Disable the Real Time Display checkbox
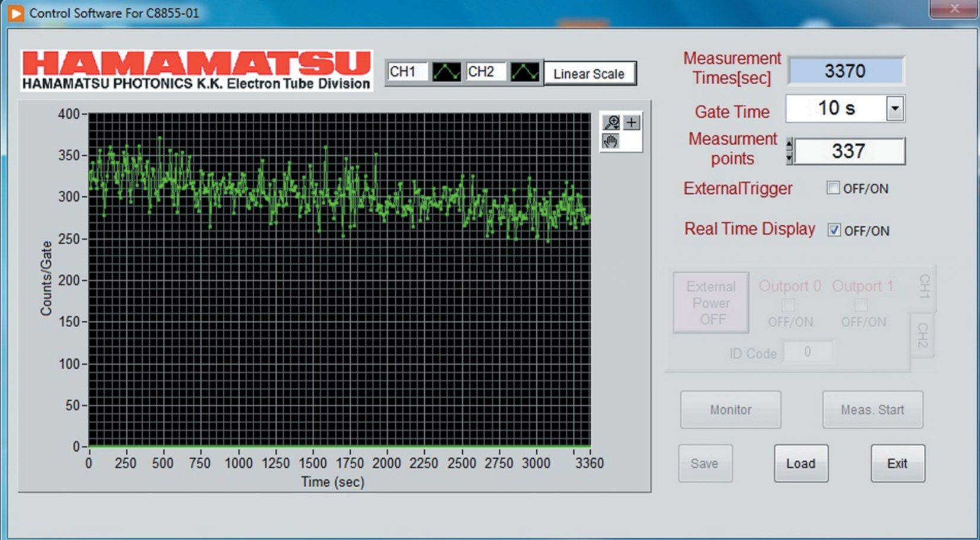 (x=834, y=230)
